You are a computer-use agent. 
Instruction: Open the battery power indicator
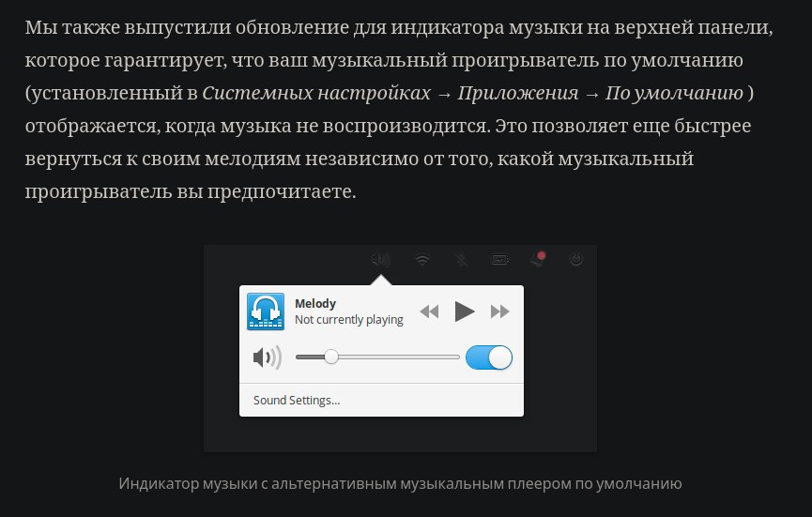pyautogui.click(x=499, y=259)
